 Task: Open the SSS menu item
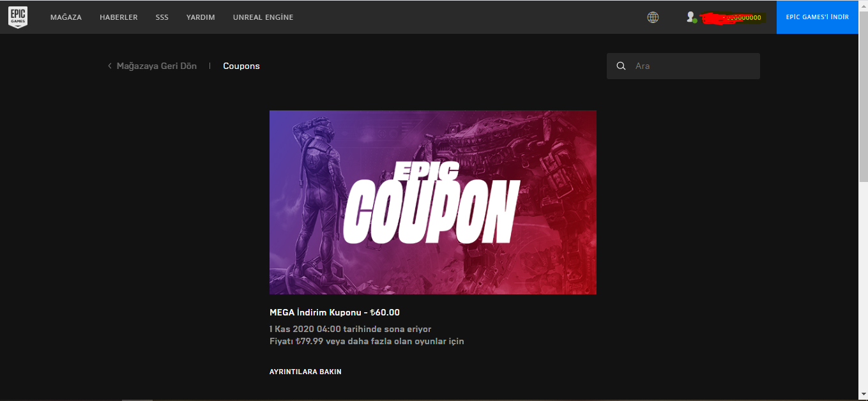point(162,17)
